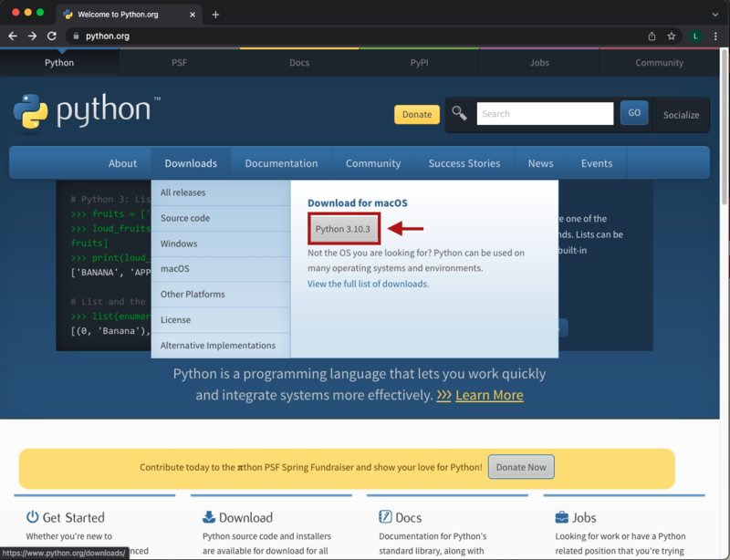Open the Documentation dropdown menu
The height and width of the screenshot is (560, 730).
coord(281,162)
